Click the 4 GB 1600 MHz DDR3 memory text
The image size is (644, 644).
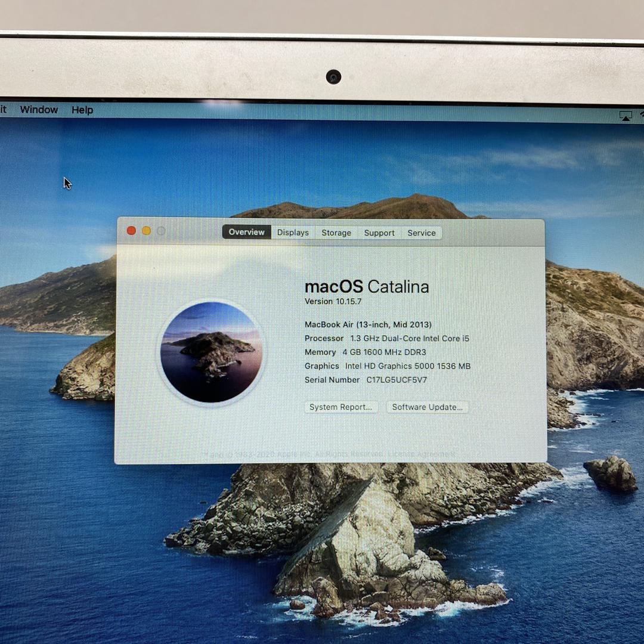click(384, 352)
